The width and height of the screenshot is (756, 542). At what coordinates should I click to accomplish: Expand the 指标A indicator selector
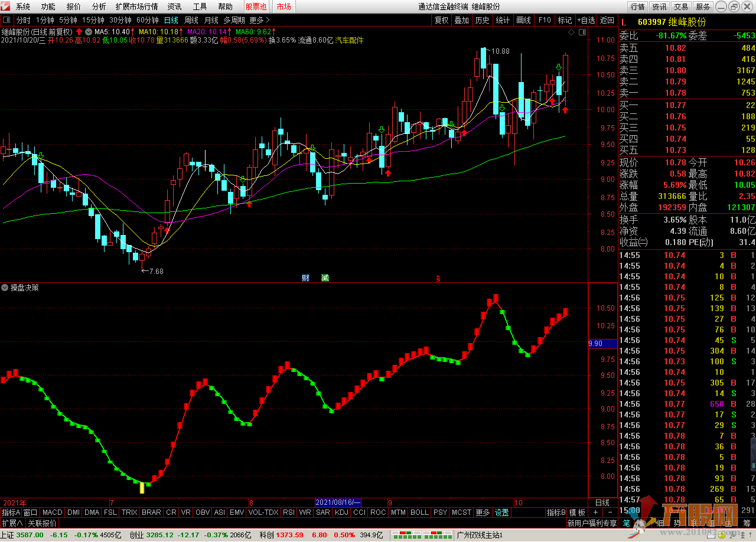coord(11,512)
